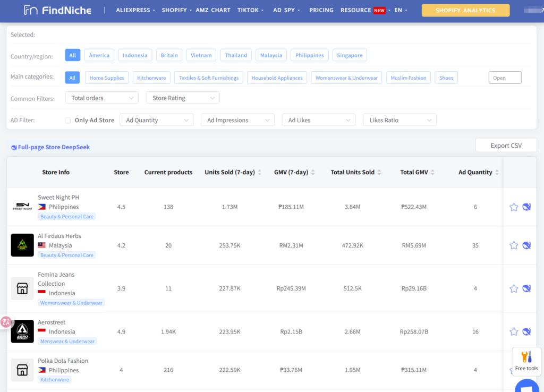This screenshot has width=544, height=392.
Task: Filter category by Shoes
Action: 446,78
